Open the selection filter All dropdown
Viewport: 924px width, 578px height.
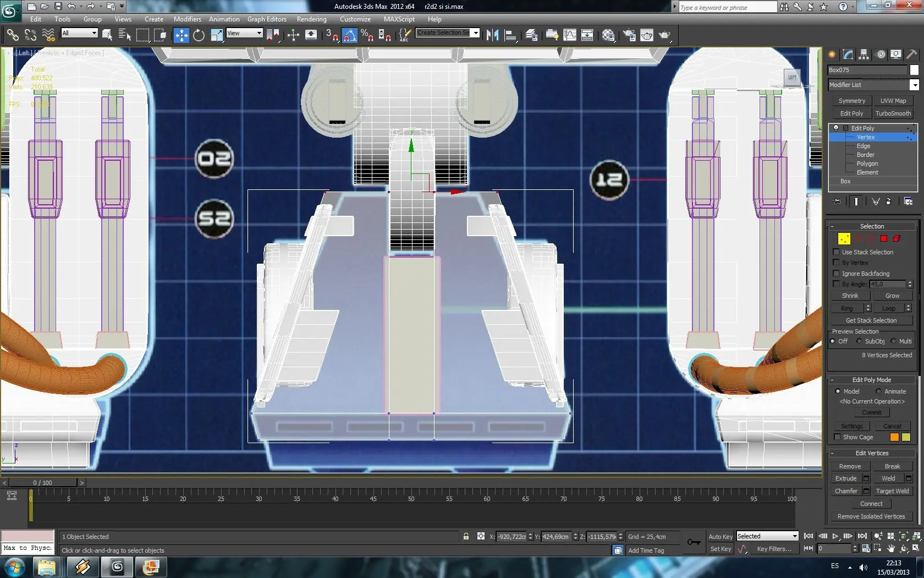[79, 33]
